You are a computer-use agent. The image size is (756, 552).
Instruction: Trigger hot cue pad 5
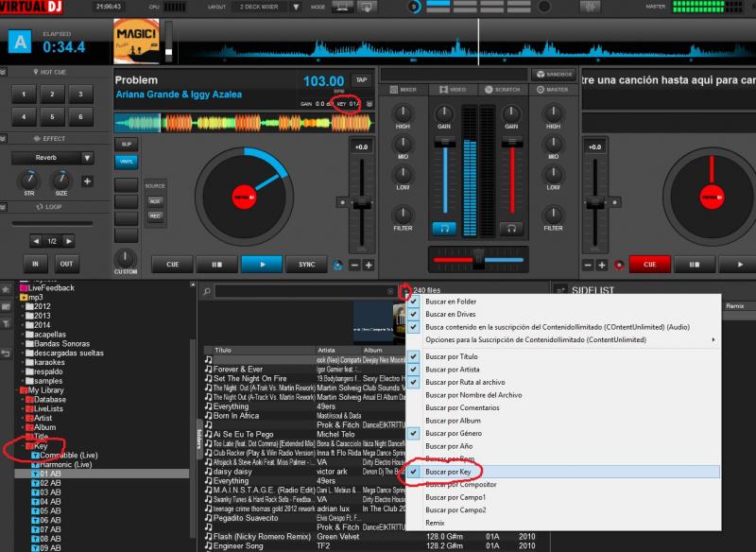coord(52,116)
